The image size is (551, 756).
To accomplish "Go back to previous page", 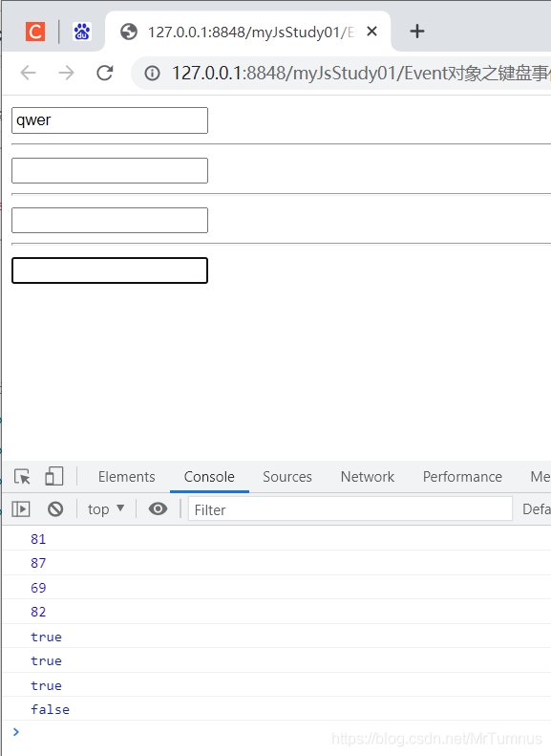I will 29,73.
